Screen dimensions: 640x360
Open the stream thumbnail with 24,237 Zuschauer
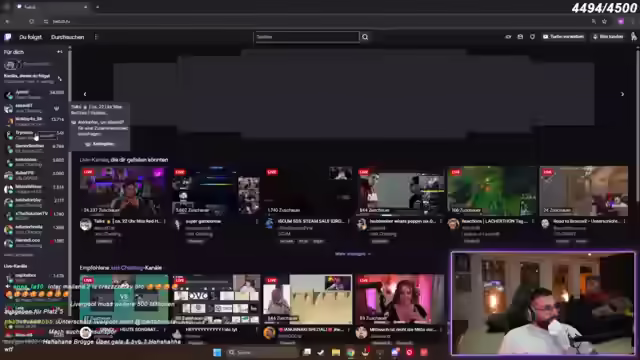pos(124,191)
